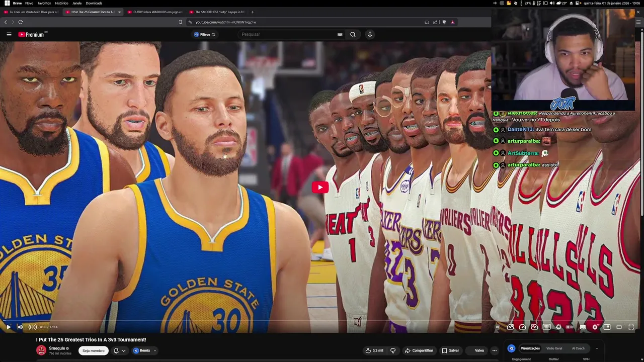Viewport: 644px width, 362px height.
Task: Open the Smequle channel avatar
Action: (41, 350)
